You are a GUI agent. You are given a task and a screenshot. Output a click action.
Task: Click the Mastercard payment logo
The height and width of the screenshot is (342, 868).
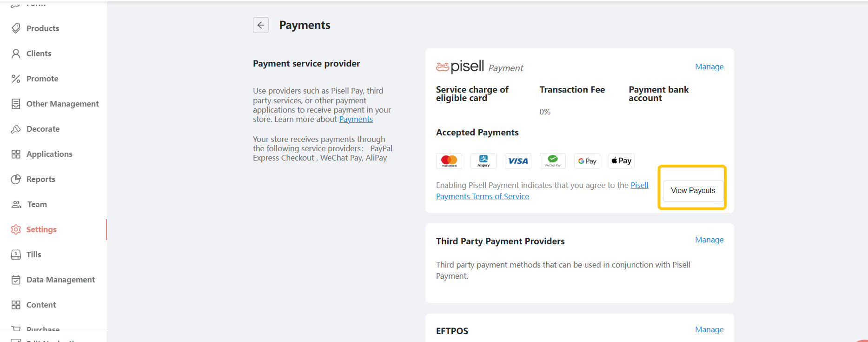pyautogui.click(x=449, y=161)
